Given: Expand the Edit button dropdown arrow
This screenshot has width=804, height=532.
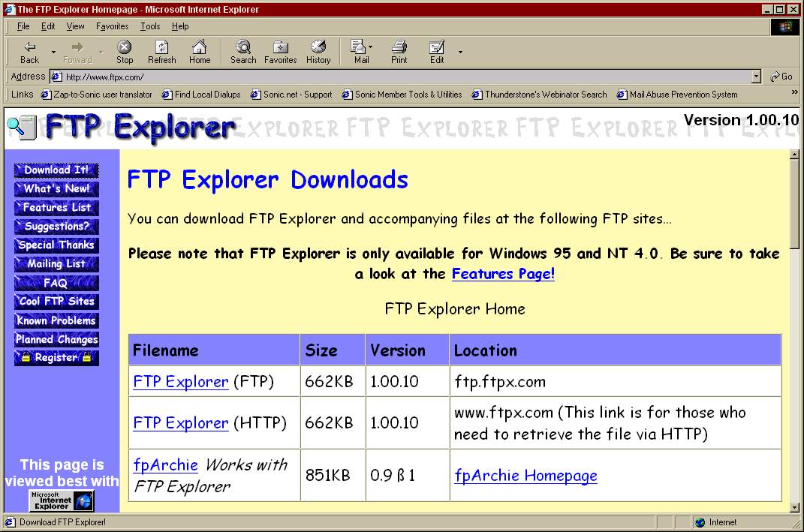Looking at the screenshot, I should pyautogui.click(x=460, y=52).
